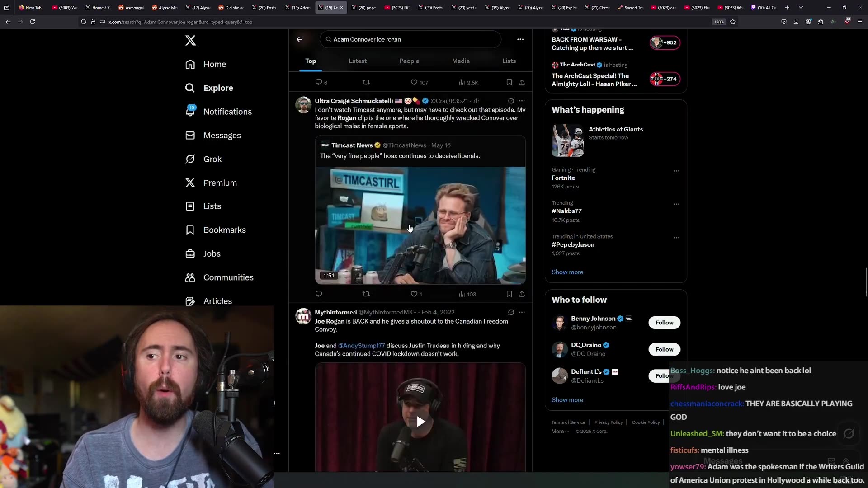Play the Joe Rogan video clip
The image size is (868, 488).
click(x=420, y=421)
